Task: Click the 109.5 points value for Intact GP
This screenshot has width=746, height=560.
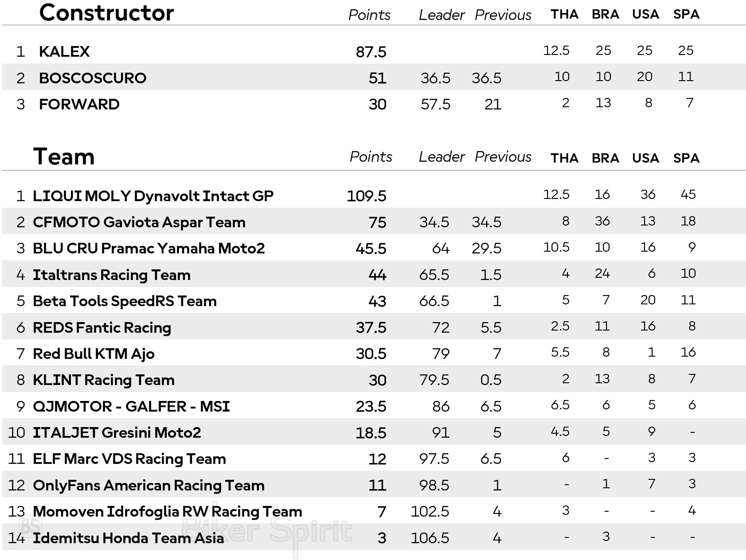Action: coord(367,196)
